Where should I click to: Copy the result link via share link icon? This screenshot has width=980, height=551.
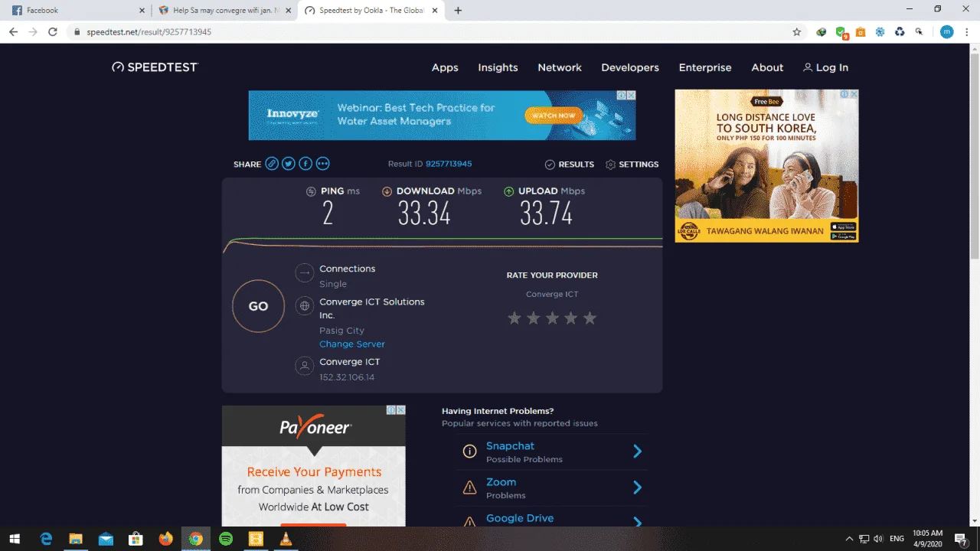point(272,164)
